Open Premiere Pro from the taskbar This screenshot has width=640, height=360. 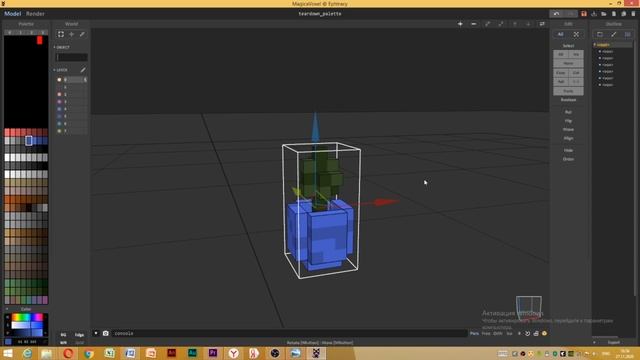[x=213, y=353]
